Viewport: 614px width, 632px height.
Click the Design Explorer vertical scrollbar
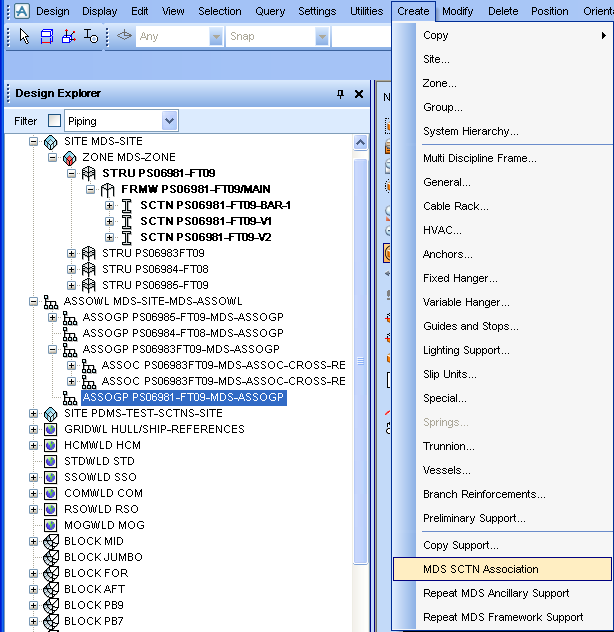(361, 300)
